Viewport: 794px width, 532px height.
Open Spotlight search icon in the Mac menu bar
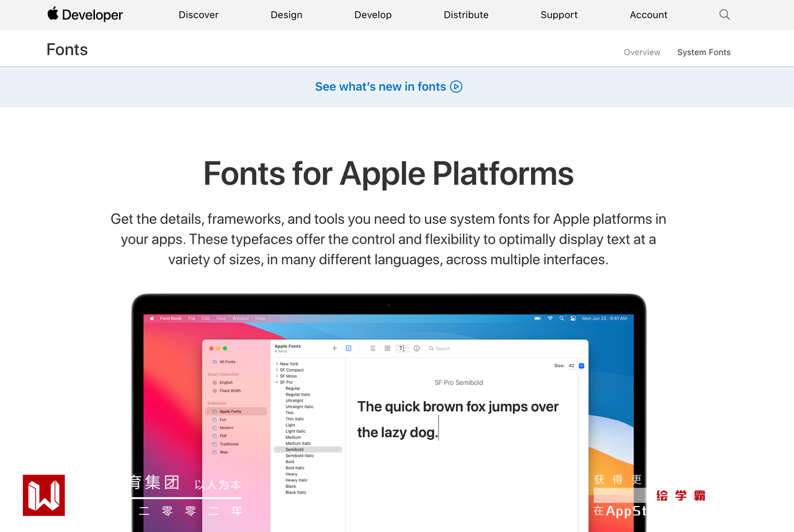562,319
